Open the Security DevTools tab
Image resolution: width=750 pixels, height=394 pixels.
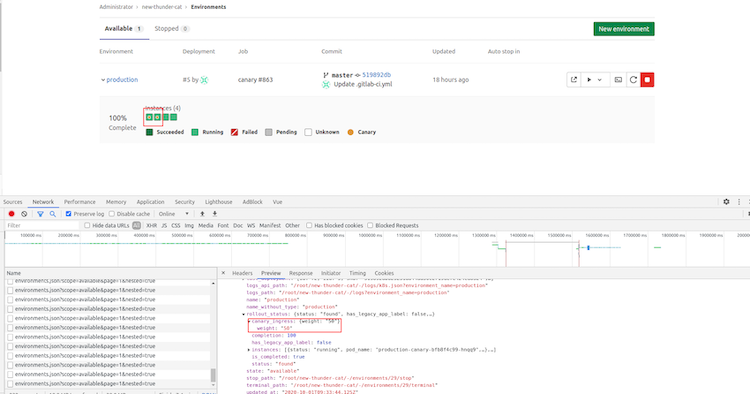pos(185,202)
